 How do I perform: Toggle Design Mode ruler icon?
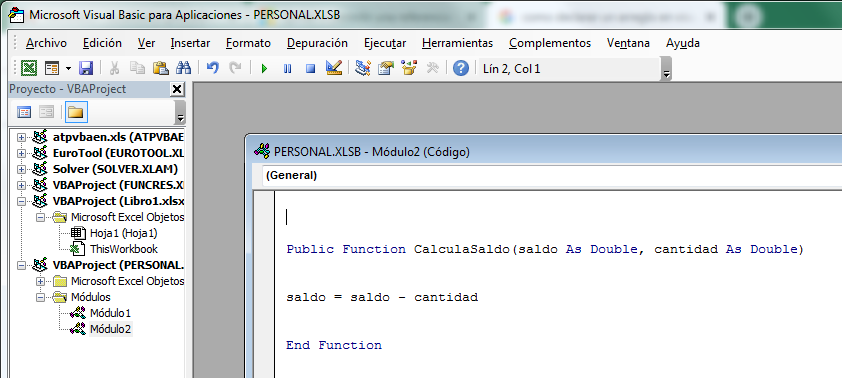point(334,68)
